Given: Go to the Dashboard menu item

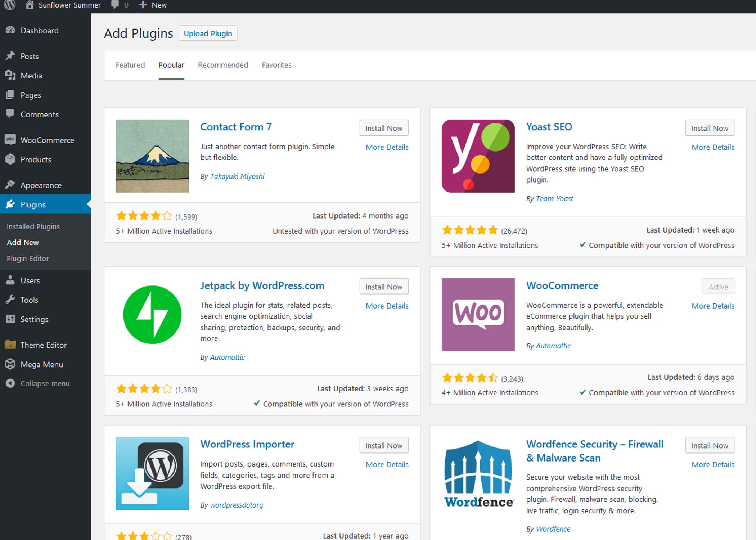Looking at the screenshot, I should pyautogui.click(x=46, y=30).
